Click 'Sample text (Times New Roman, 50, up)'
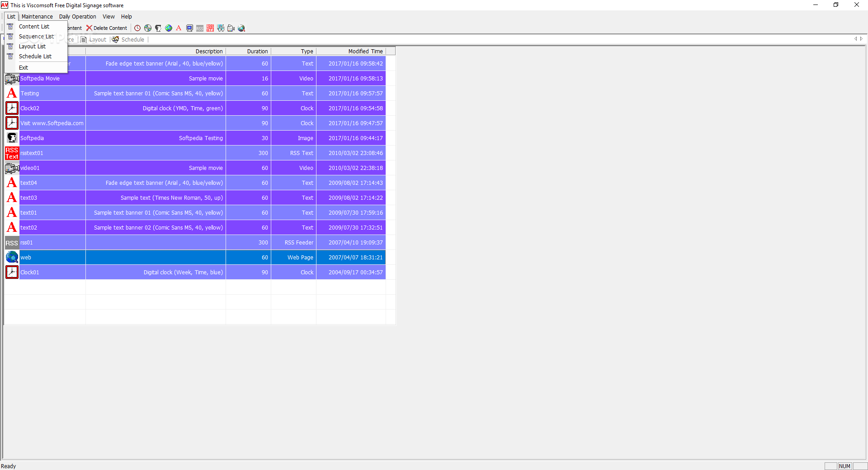This screenshot has height=470, width=868. click(x=172, y=198)
